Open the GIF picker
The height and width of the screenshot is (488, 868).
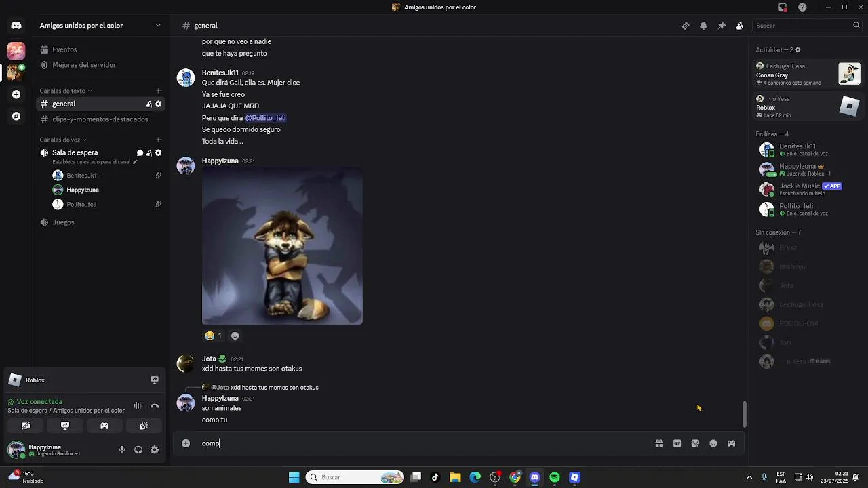tap(677, 443)
